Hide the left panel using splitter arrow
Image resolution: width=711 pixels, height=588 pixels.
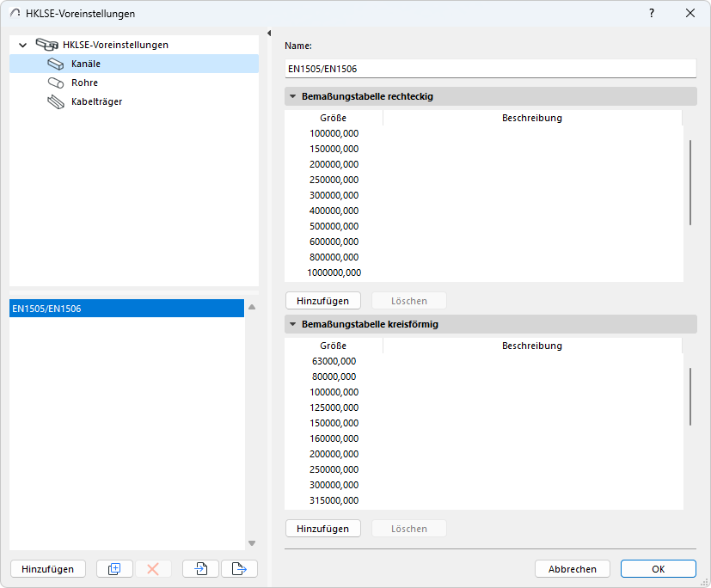[269, 33]
